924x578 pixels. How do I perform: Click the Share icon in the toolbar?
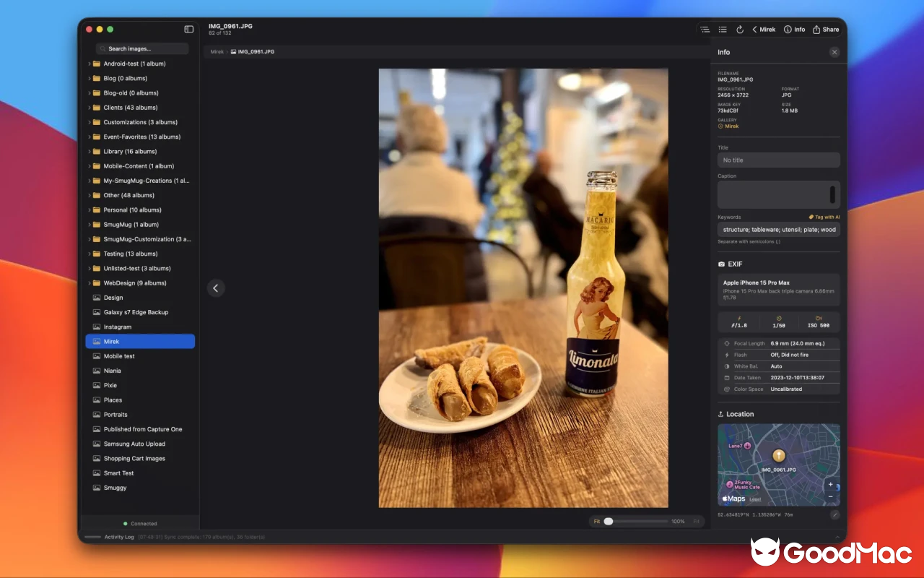coord(826,30)
